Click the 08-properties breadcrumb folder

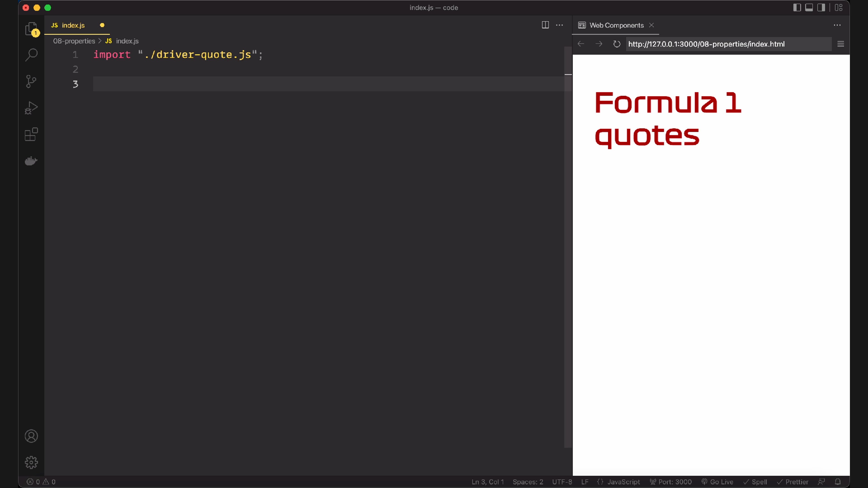pyautogui.click(x=74, y=41)
